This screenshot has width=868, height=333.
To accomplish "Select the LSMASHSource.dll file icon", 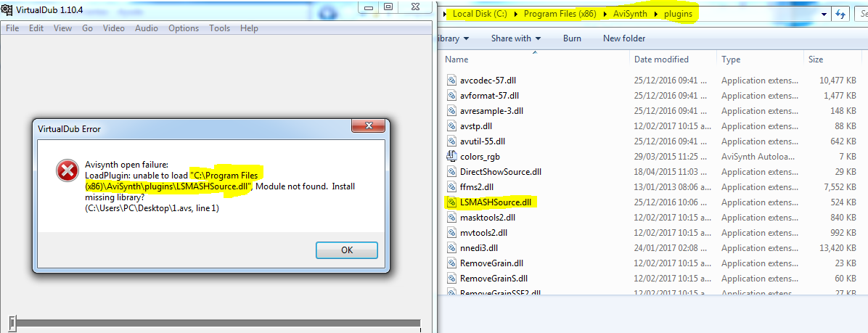I will tap(451, 202).
